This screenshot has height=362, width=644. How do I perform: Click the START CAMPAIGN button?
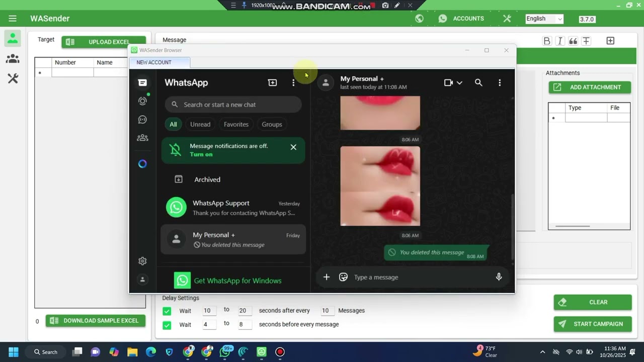[593, 324]
